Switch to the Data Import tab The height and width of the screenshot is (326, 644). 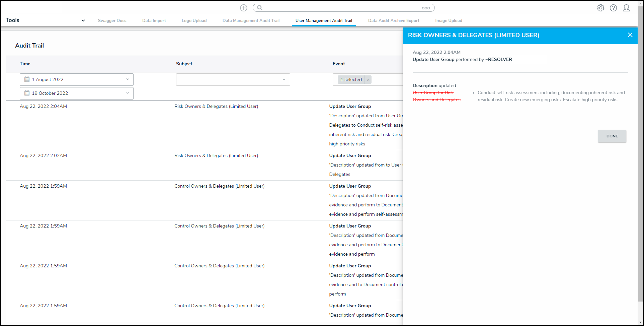[154, 20]
